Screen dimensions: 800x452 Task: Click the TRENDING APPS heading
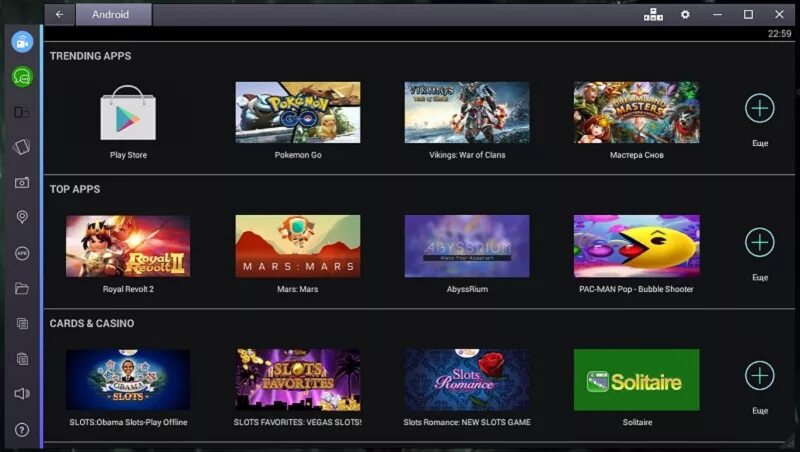pos(90,56)
